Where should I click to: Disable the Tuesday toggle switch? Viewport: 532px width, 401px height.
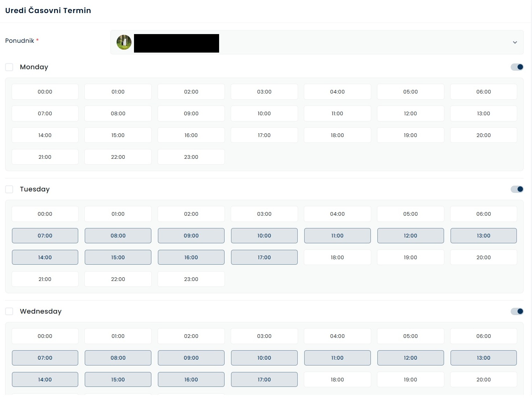click(517, 189)
